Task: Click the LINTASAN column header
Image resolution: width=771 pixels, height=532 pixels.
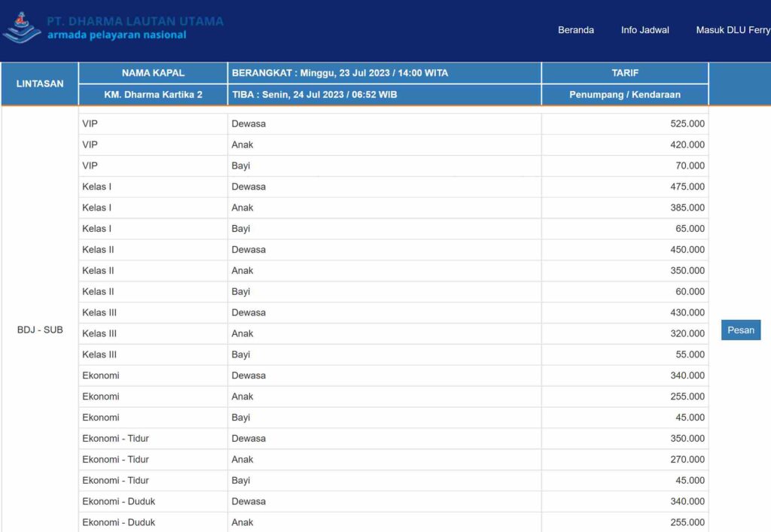Action: pos(40,84)
